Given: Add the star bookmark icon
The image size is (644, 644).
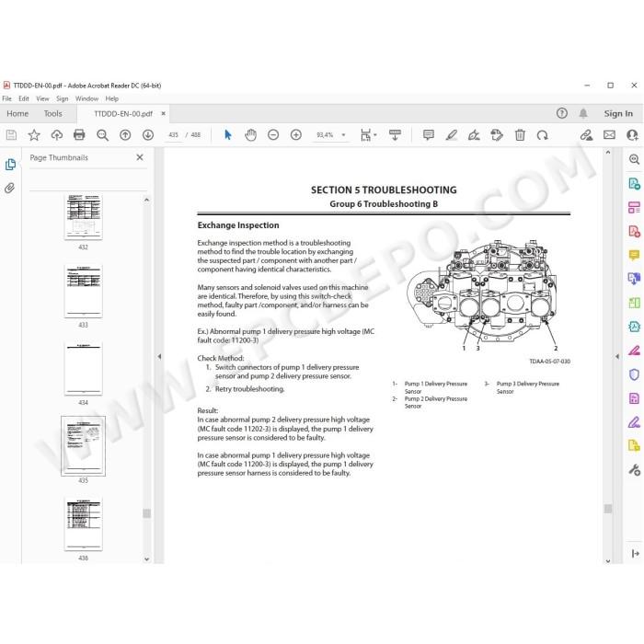Looking at the screenshot, I should (34, 134).
